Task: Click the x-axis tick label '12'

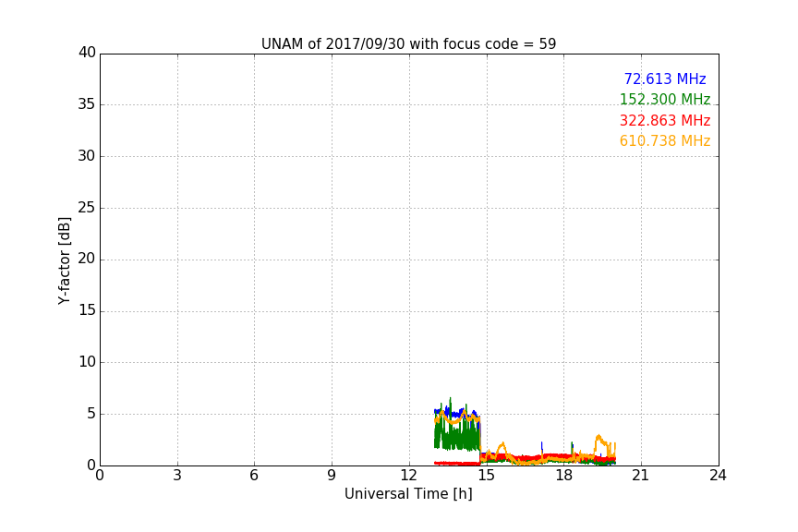Action: 408,476
